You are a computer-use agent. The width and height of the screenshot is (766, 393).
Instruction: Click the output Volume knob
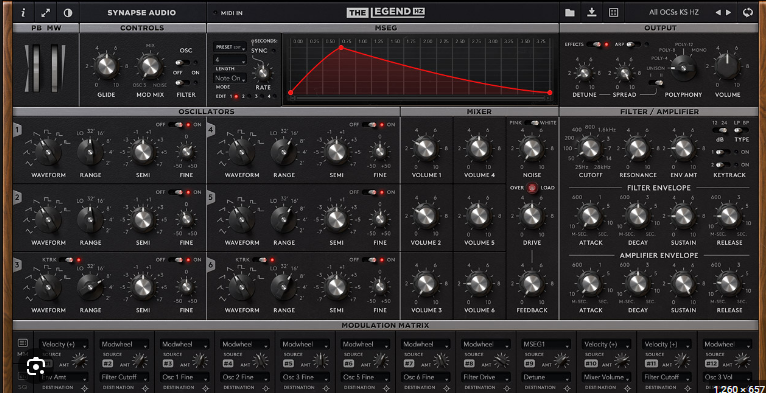pos(727,65)
